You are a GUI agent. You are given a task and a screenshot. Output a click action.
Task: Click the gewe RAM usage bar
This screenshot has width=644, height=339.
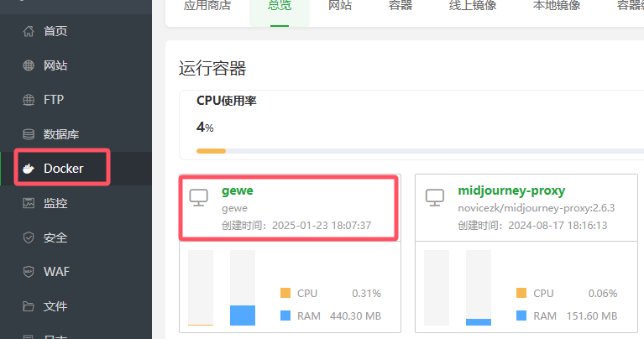(243, 288)
